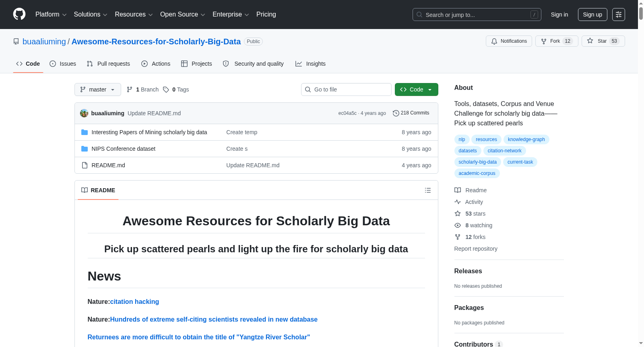The height and width of the screenshot is (347, 644).
Task: Click the buaaliuming avatar image
Action: [x=84, y=113]
